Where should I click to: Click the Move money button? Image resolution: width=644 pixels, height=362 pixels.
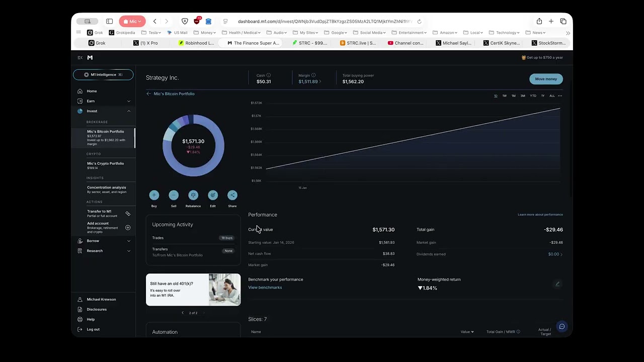pos(546,79)
